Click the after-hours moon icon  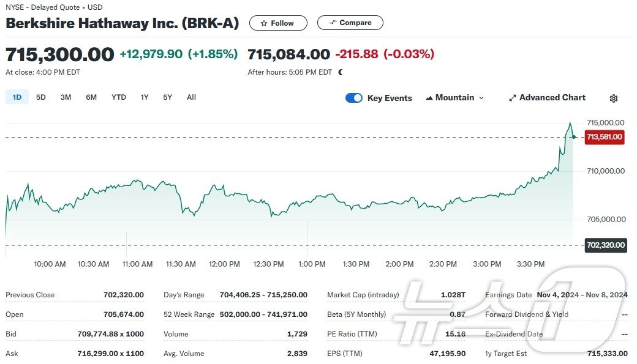[x=341, y=72]
